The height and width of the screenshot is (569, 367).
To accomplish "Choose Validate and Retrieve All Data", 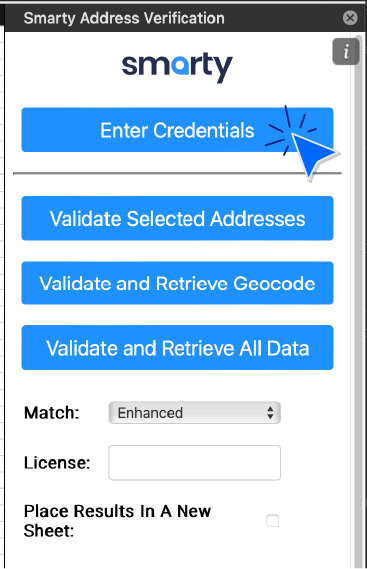I will tap(177, 348).
